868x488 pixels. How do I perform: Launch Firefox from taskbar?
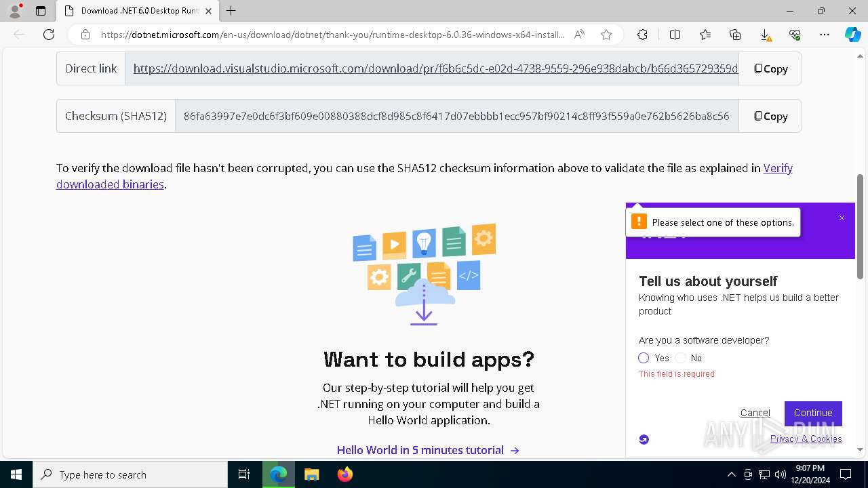coord(344,474)
